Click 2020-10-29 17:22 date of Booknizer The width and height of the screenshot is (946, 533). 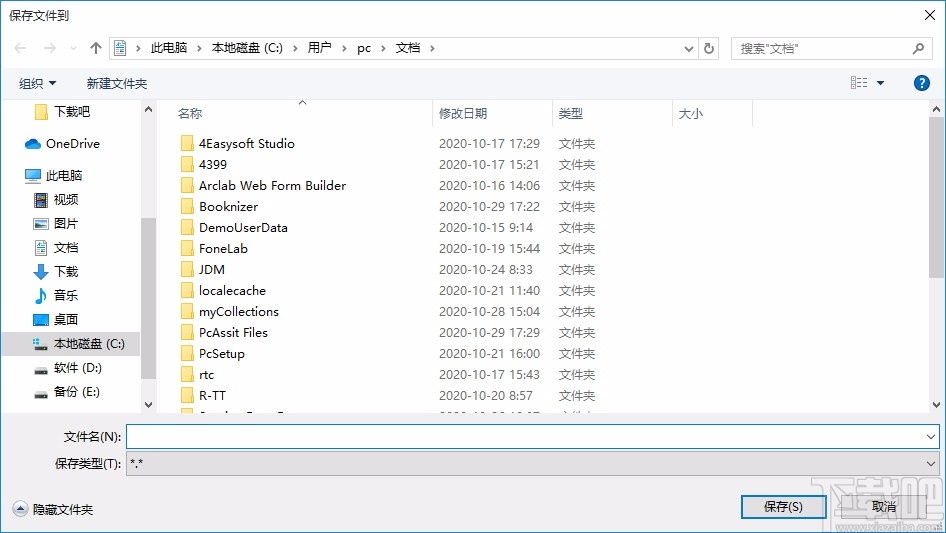(489, 206)
